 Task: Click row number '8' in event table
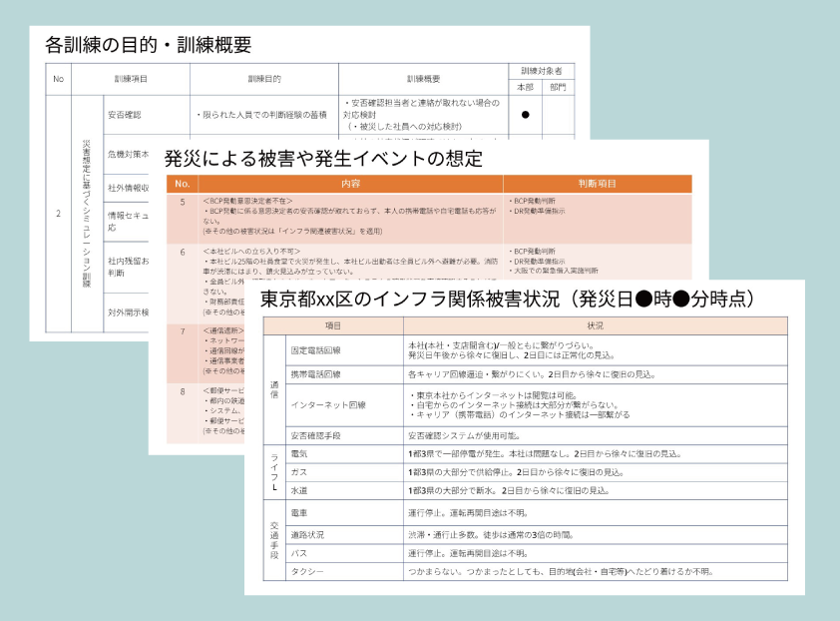pos(183,391)
